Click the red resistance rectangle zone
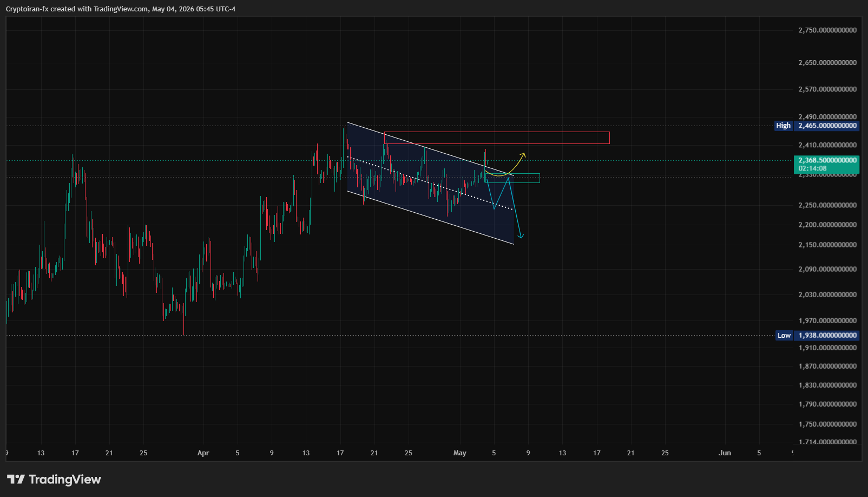This screenshot has height=497, width=868. click(x=497, y=138)
